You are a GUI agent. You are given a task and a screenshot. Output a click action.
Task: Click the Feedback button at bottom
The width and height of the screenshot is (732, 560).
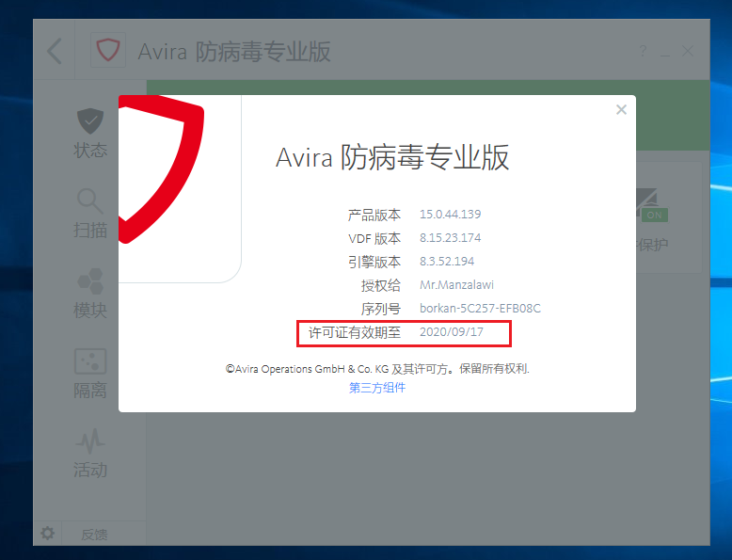[x=94, y=535]
